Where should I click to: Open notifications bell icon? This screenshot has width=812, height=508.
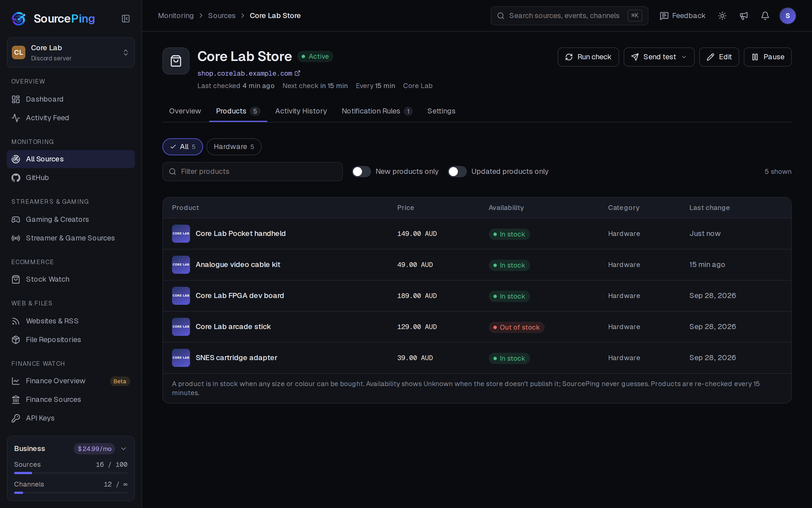(765, 16)
